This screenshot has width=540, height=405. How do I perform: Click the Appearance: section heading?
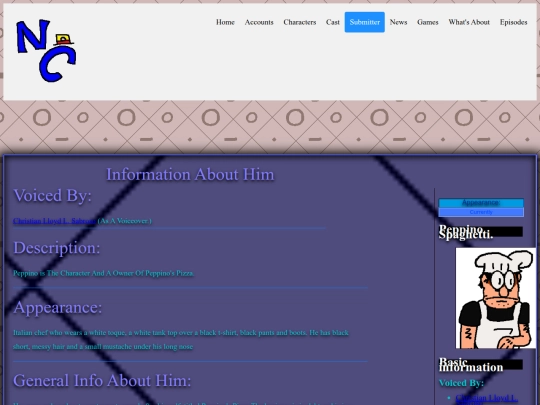click(x=58, y=307)
